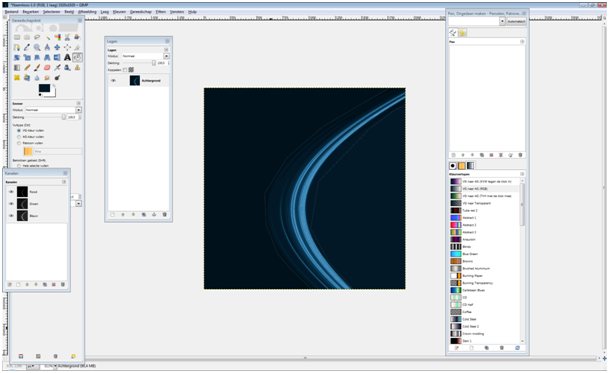Viewport: 609px width, 373px height.
Task: Open the Bestand menu
Action: coord(12,12)
